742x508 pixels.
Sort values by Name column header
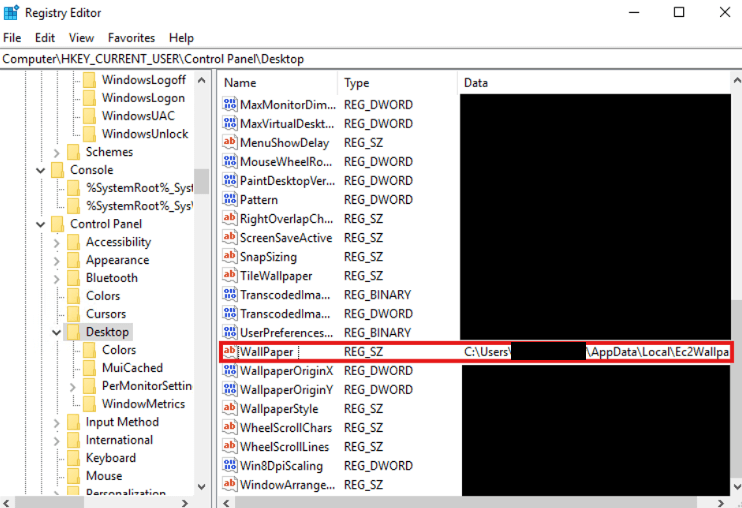click(277, 83)
